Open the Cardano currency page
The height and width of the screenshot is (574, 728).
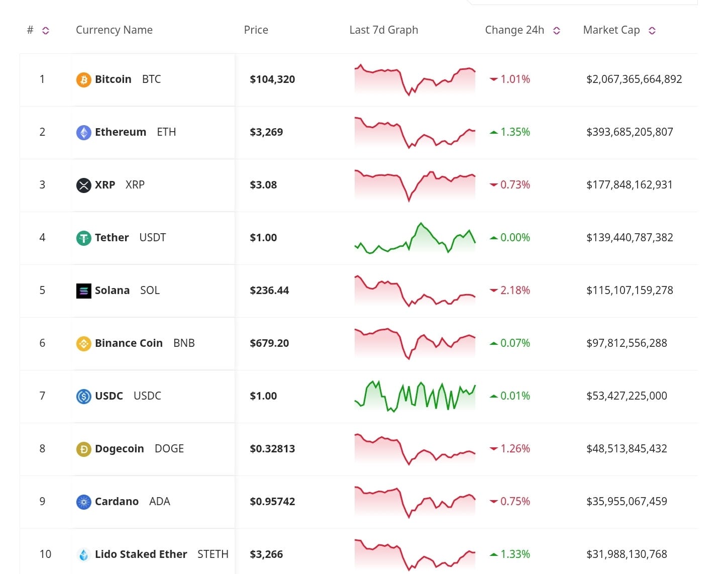click(x=117, y=502)
